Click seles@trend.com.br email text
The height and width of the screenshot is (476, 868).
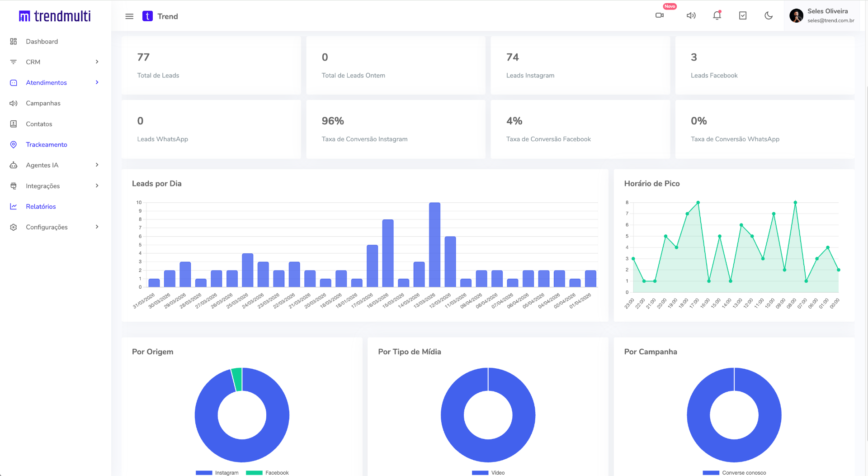831,20
